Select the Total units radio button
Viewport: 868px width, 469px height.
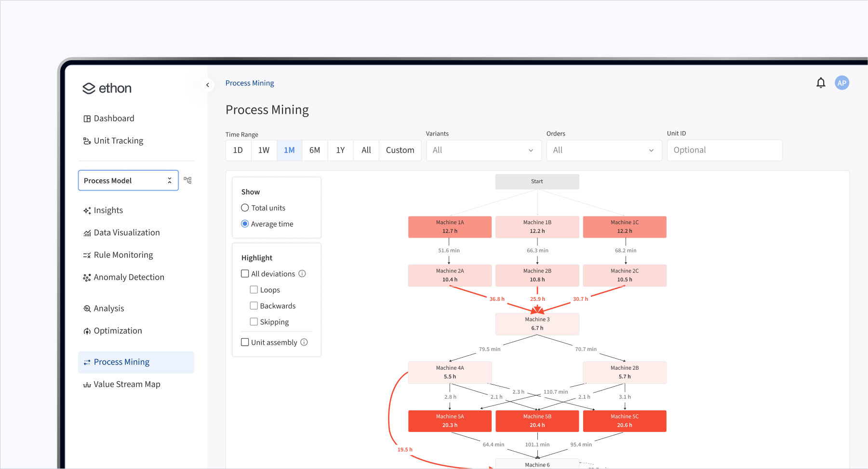[x=245, y=207]
